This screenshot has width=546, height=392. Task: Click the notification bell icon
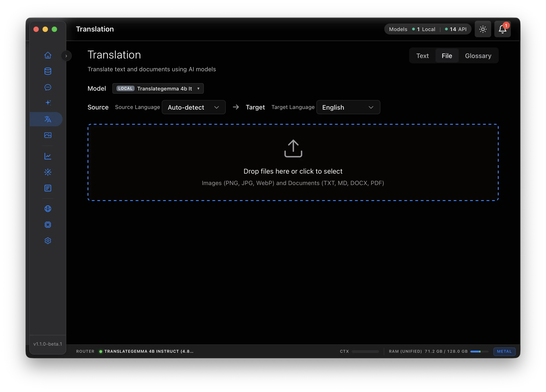[502, 29]
